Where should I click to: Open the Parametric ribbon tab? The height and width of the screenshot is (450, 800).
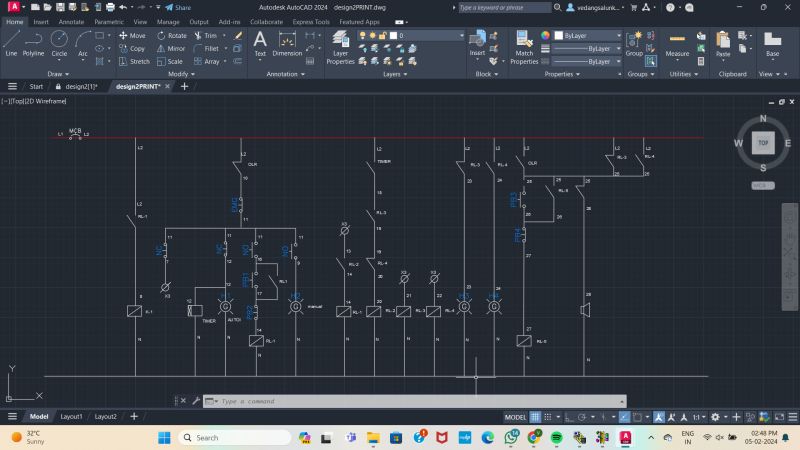(109, 22)
